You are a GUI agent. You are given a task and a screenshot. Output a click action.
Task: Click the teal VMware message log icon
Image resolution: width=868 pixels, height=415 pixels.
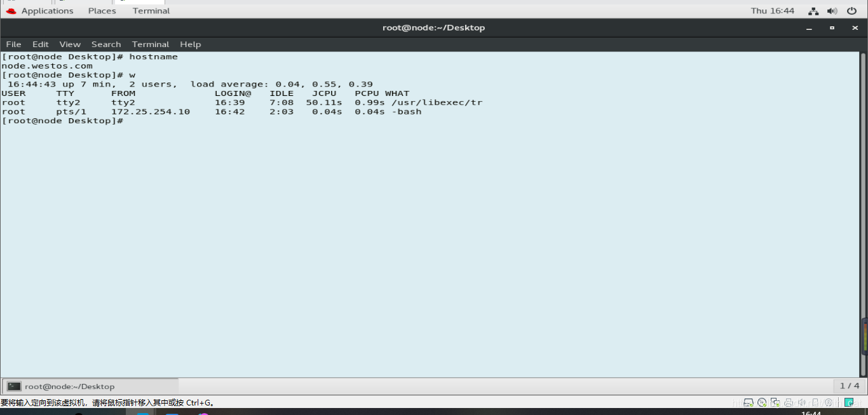848,402
